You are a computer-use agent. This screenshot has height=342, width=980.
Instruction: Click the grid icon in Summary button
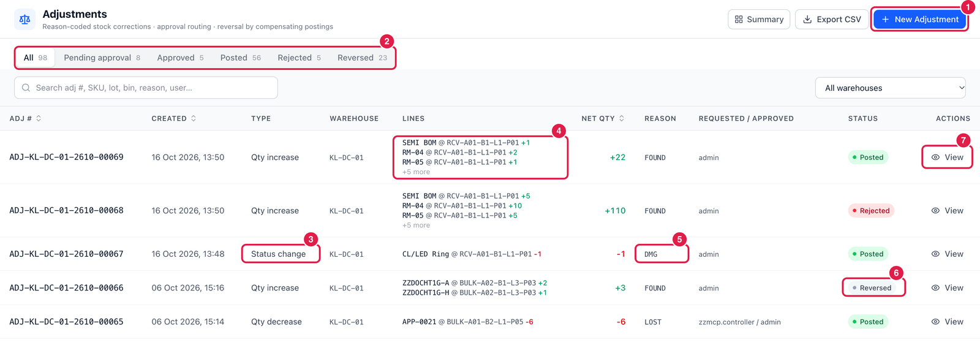coord(739,20)
